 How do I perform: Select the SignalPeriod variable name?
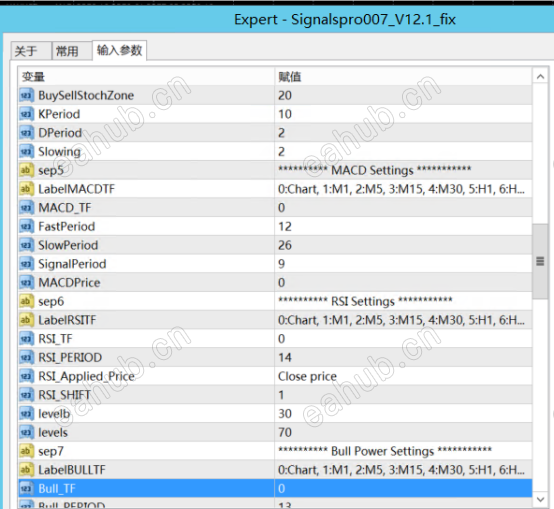tap(72, 264)
